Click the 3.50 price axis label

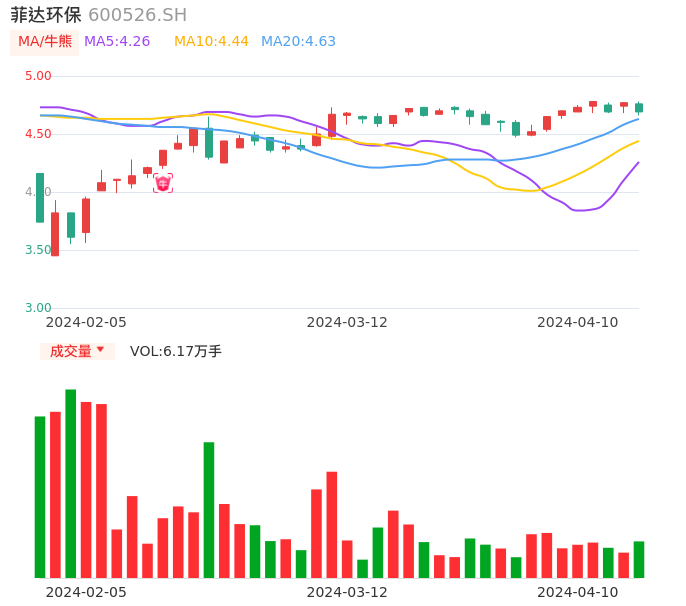(x=38, y=250)
